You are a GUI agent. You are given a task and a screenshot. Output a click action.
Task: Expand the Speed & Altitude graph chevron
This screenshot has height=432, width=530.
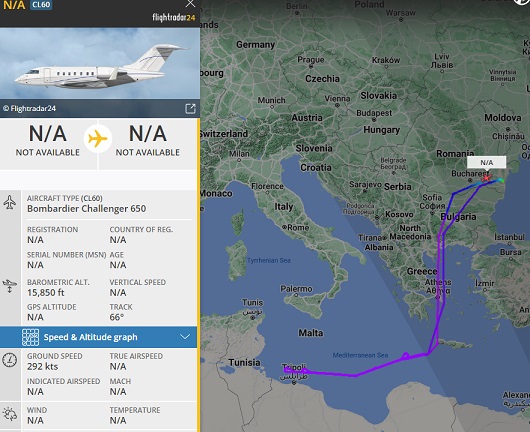185,337
